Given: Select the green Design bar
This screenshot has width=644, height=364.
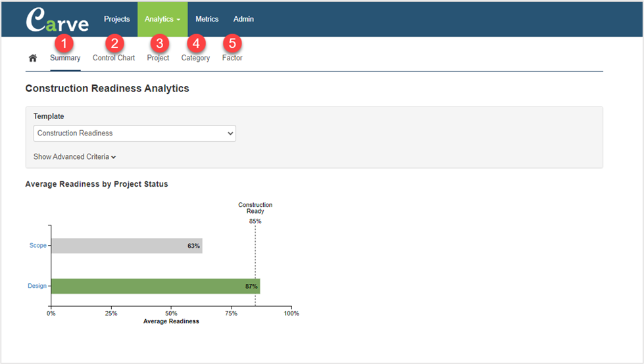Looking at the screenshot, I should pyautogui.click(x=156, y=286).
